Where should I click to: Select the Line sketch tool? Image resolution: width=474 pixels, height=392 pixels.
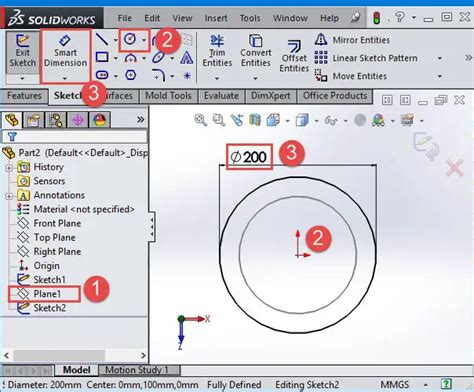coord(102,39)
